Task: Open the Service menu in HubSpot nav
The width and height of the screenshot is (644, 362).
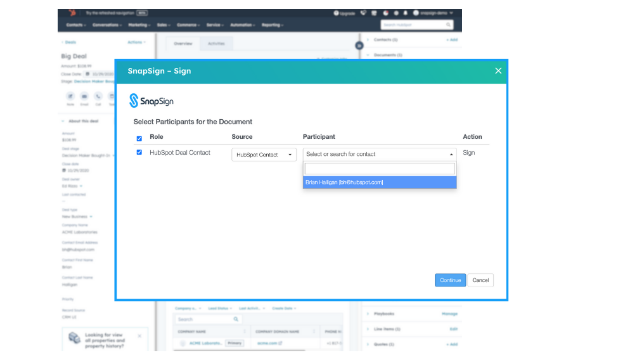Action: point(215,25)
